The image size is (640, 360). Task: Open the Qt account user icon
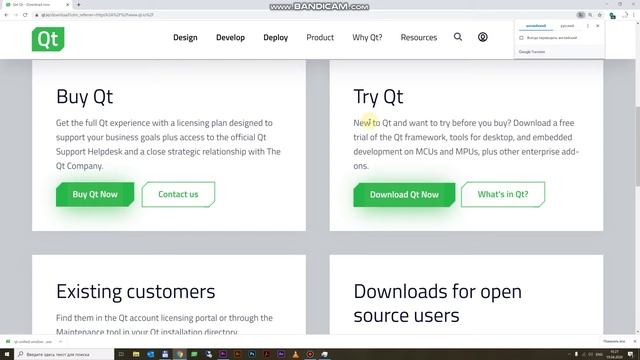pyautogui.click(x=482, y=37)
